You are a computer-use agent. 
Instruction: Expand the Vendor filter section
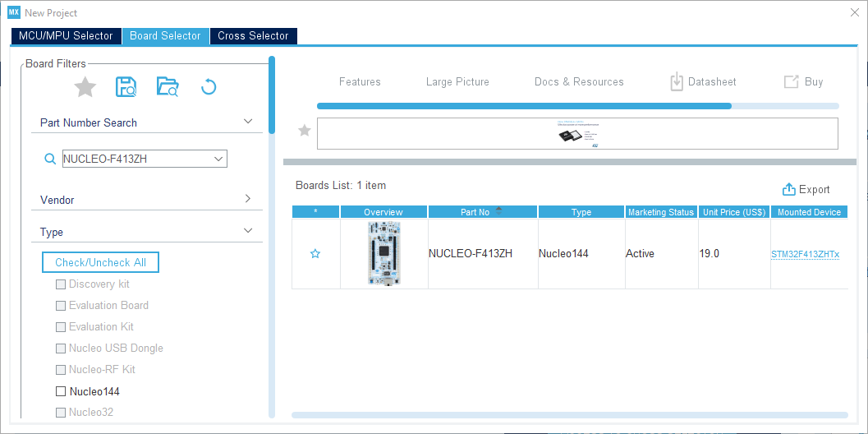(248, 198)
